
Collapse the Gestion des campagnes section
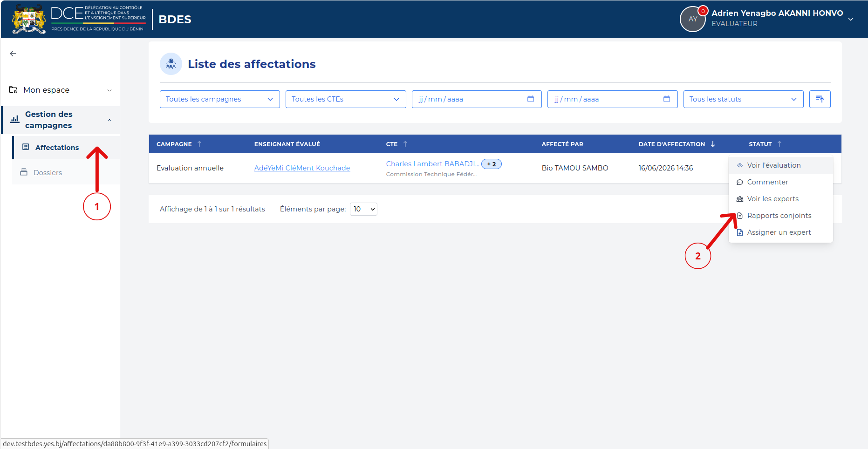(x=109, y=120)
